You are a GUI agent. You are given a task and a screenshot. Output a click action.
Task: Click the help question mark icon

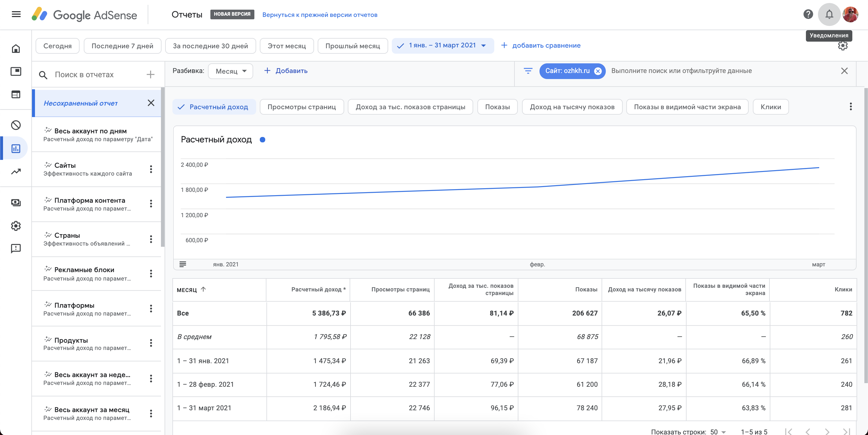[x=808, y=14]
